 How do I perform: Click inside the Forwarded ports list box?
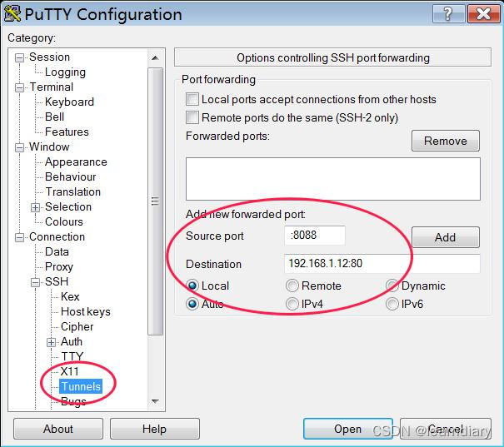coord(333,179)
